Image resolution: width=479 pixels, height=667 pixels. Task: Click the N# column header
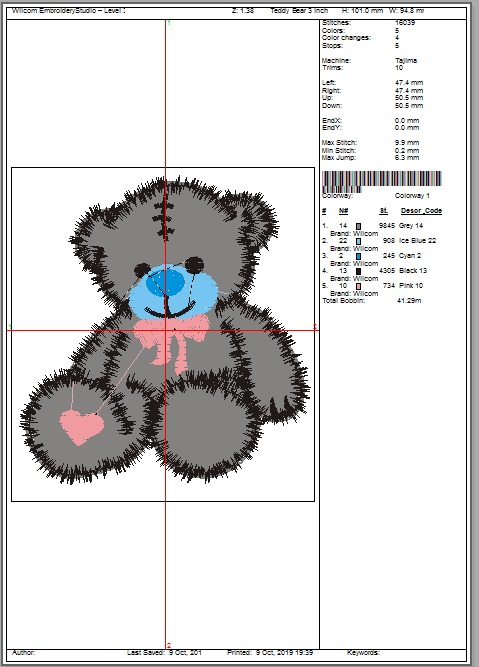coord(343,211)
